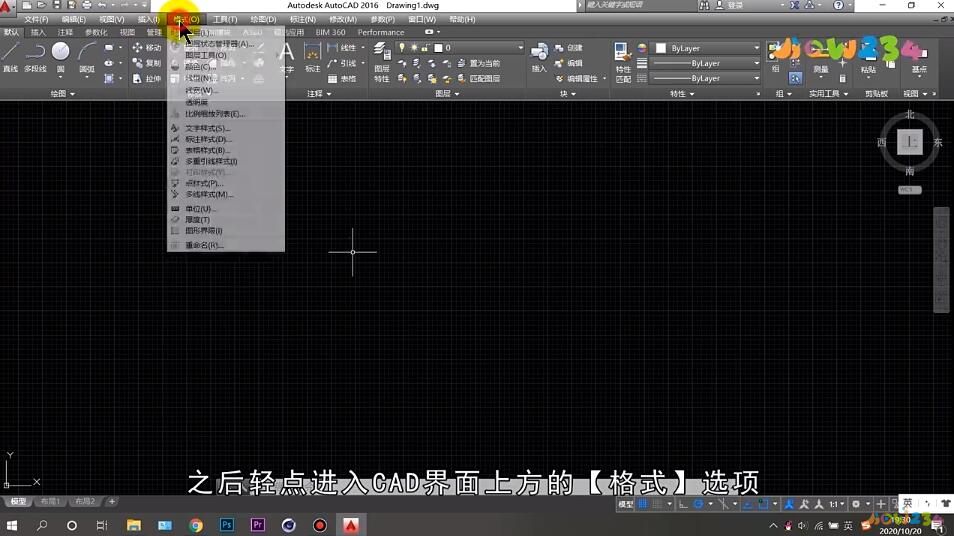Image resolution: width=954 pixels, height=536 pixels.
Task: Toggle the 模型 model space button in status bar
Action: [625, 504]
